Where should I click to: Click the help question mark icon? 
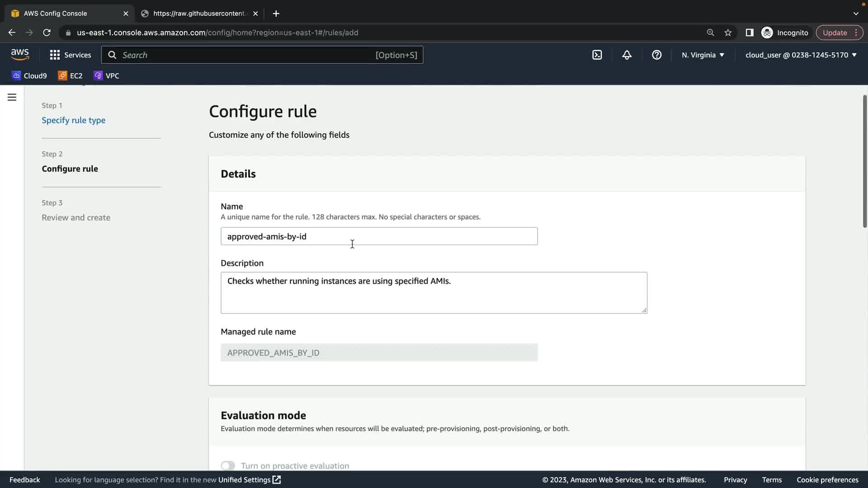click(656, 55)
